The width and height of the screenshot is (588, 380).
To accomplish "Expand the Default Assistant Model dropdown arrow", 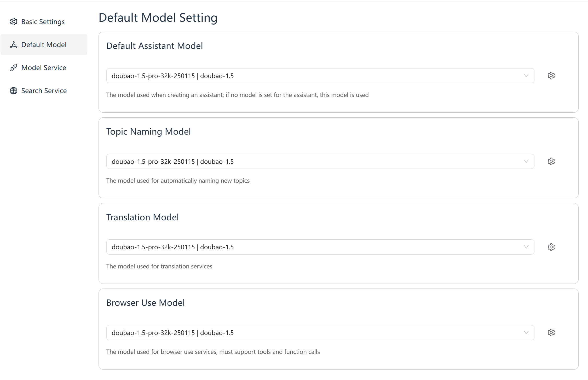I will [x=526, y=76].
